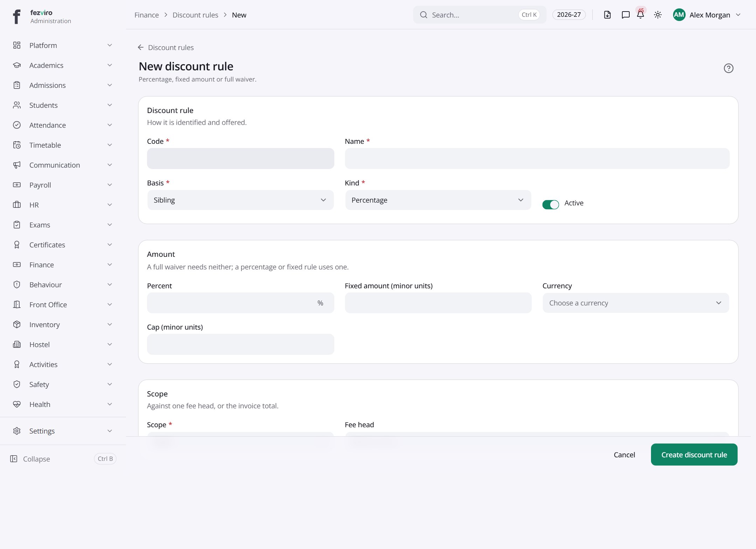Expand the Finance sidebar section chevron
This screenshot has height=549, width=756.
110,265
